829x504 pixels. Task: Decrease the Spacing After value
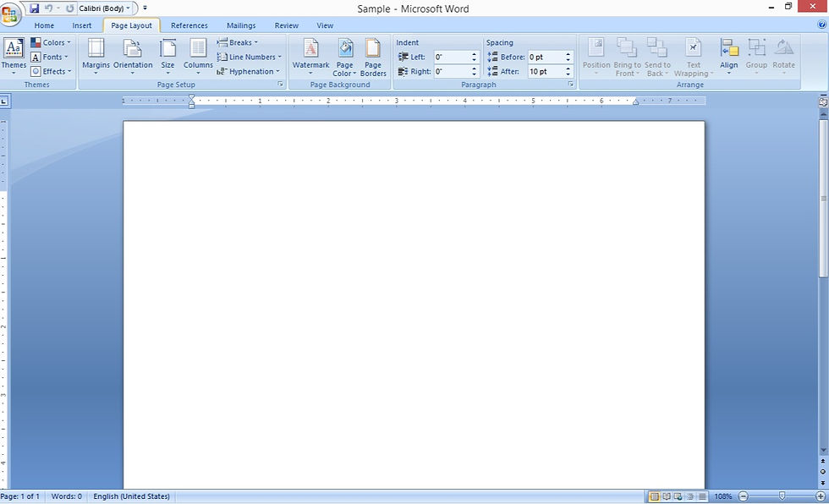tap(568, 74)
